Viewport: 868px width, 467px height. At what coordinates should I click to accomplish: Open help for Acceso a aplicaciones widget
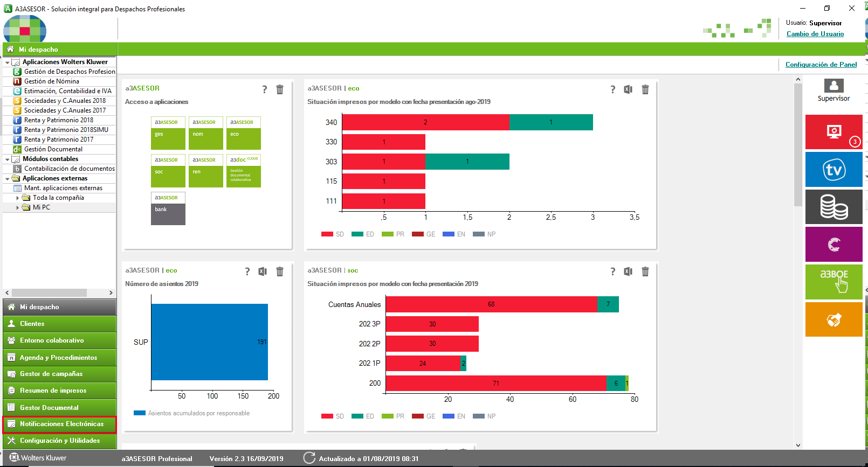click(265, 89)
